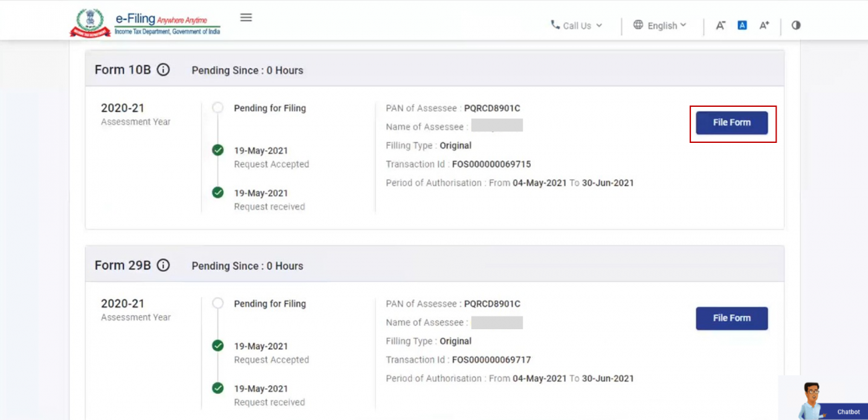Show info icon beside Form 10B
This screenshot has height=420, width=868.
tap(163, 70)
